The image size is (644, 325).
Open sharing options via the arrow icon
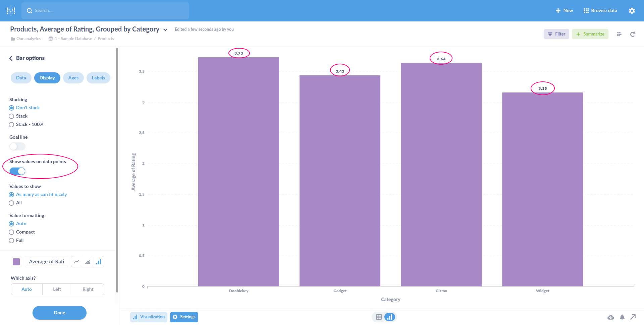pos(633,317)
